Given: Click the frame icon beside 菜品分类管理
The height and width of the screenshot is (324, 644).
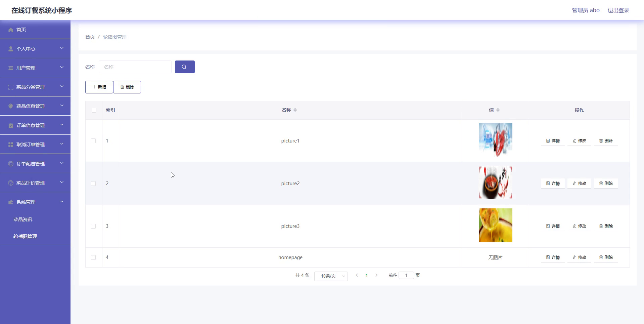Looking at the screenshot, I should (x=11, y=87).
